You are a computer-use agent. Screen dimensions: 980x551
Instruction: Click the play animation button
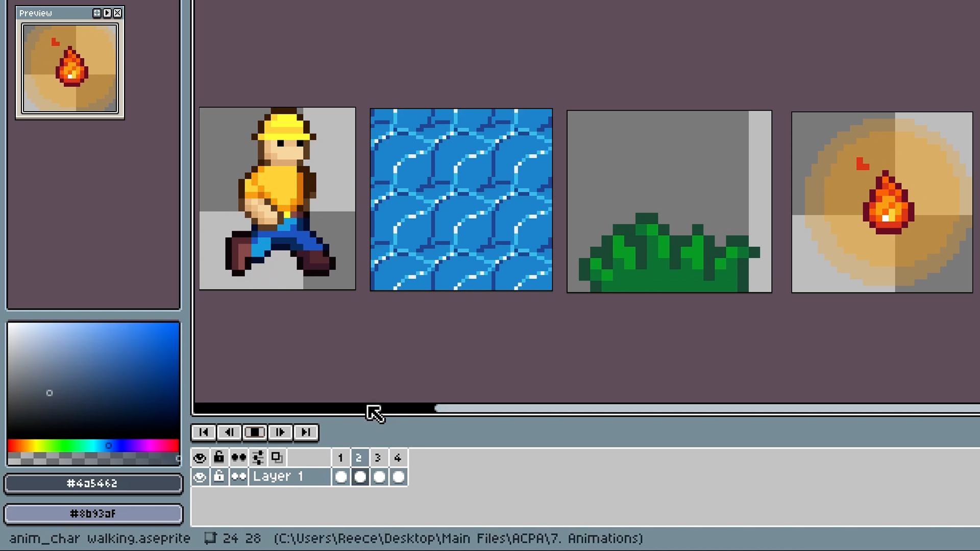tap(255, 432)
